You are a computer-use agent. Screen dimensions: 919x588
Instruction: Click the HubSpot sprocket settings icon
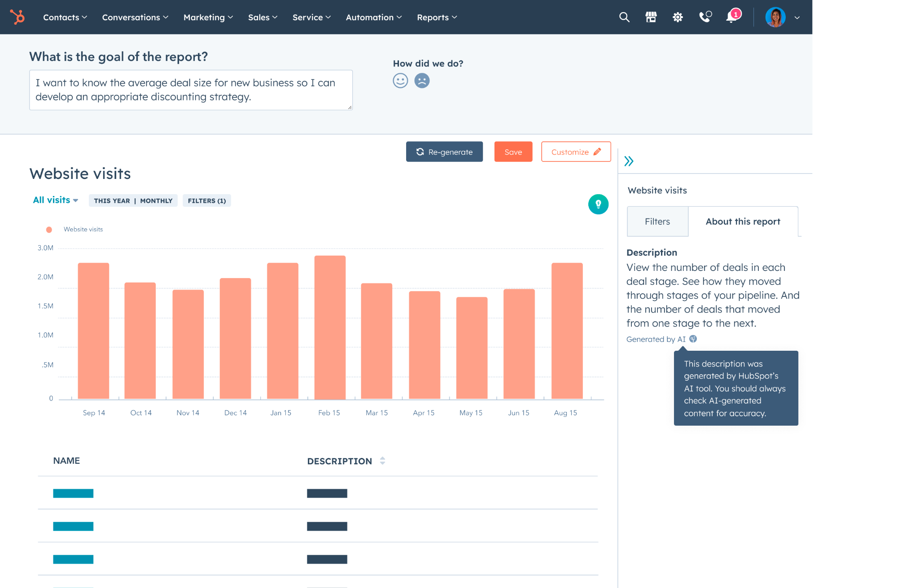coord(677,17)
